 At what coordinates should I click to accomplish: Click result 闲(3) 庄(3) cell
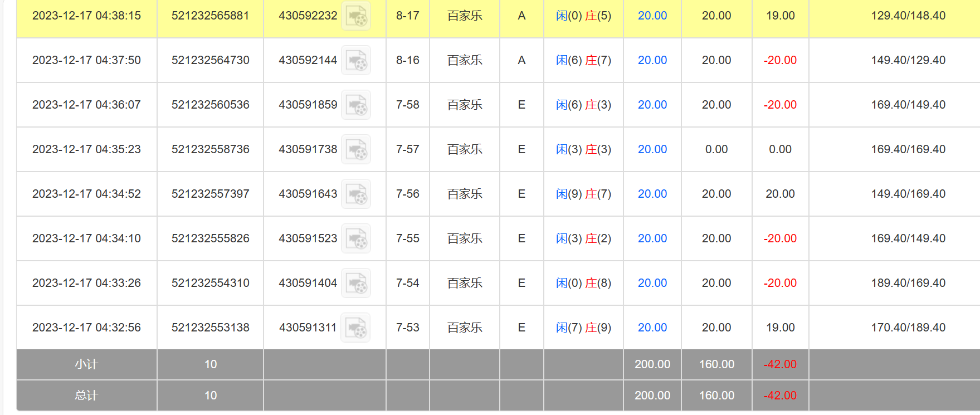pyautogui.click(x=583, y=149)
